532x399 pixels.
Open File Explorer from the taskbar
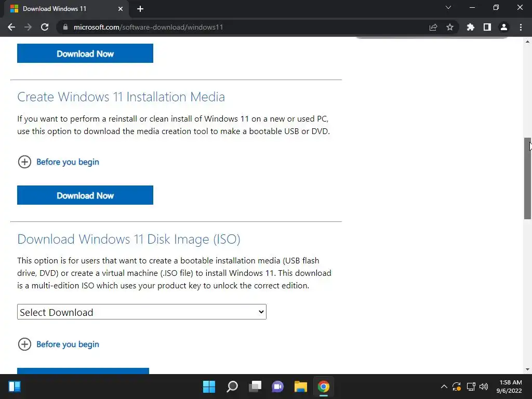pyautogui.click(x=301, y=387)
